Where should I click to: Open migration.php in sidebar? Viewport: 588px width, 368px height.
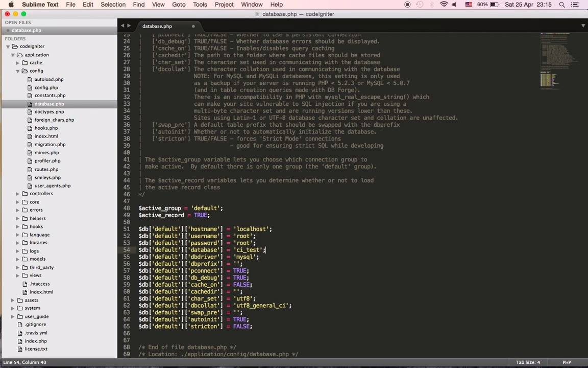(x=50, y=145)
